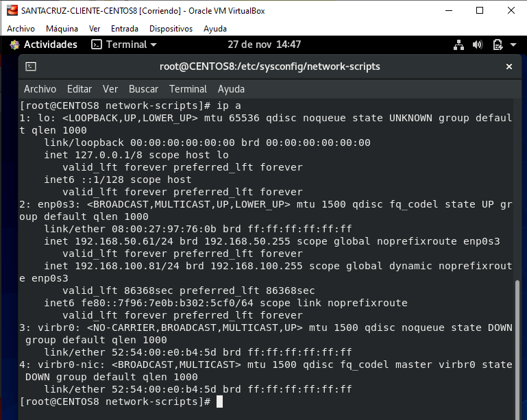This screenshot has width=527, height=420.
Task: Click the '1: lo:' interface text
Action: [x=38, y=118]
